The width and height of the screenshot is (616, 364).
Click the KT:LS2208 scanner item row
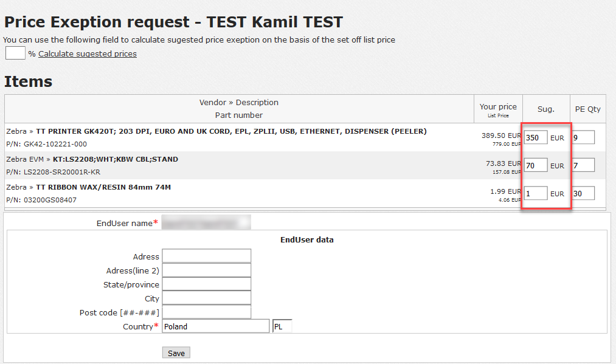pos(239,165)
